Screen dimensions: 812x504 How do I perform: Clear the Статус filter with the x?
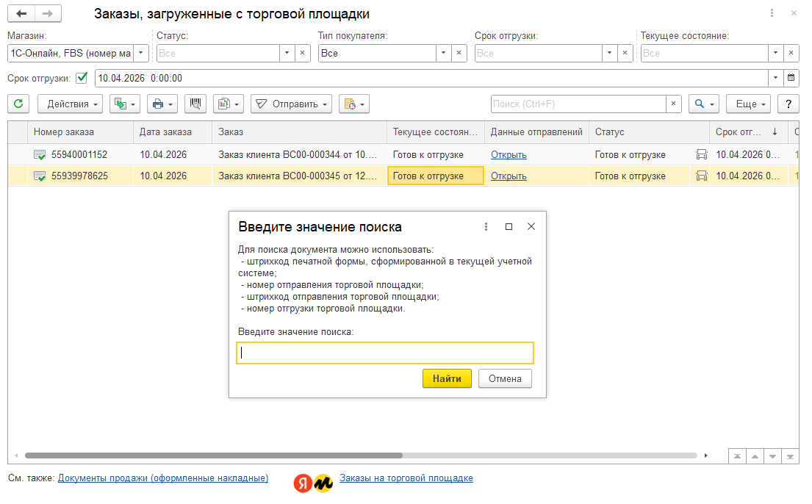click(303, 53)
